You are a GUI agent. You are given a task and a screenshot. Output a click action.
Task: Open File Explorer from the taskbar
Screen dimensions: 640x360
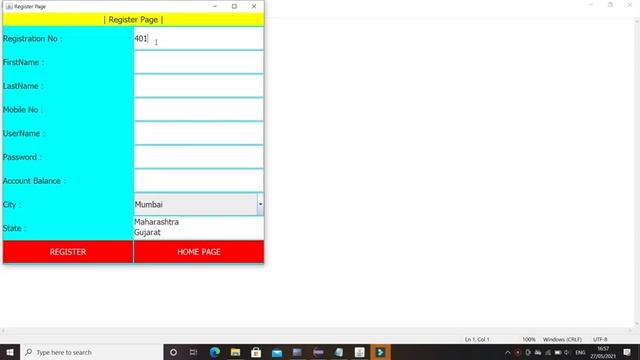(236, 352)
